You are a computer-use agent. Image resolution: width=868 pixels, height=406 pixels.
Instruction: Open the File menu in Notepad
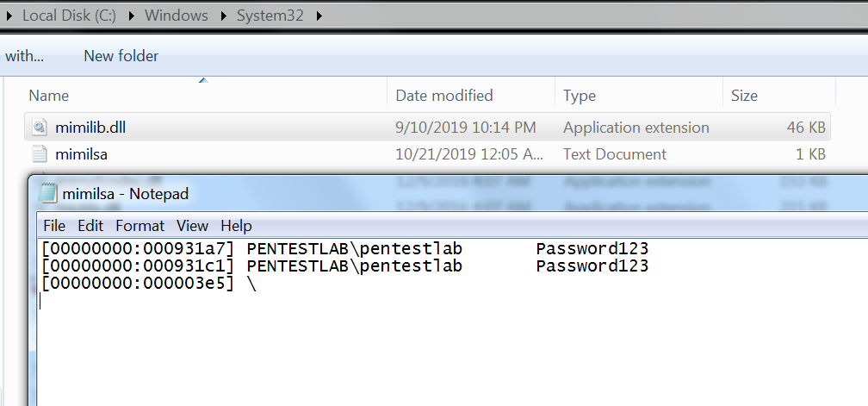(54, 226)
